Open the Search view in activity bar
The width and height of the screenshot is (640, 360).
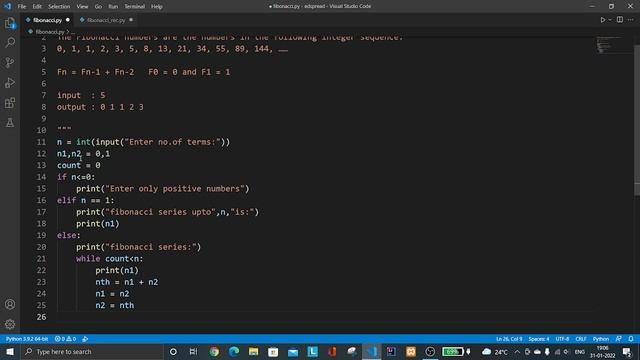[10, 42]
